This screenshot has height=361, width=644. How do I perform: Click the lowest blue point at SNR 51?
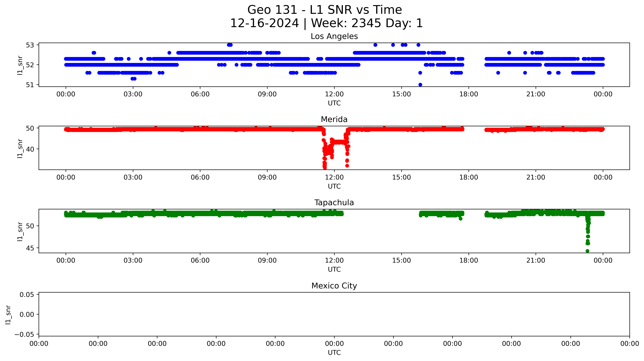click(x=420, y=85)
